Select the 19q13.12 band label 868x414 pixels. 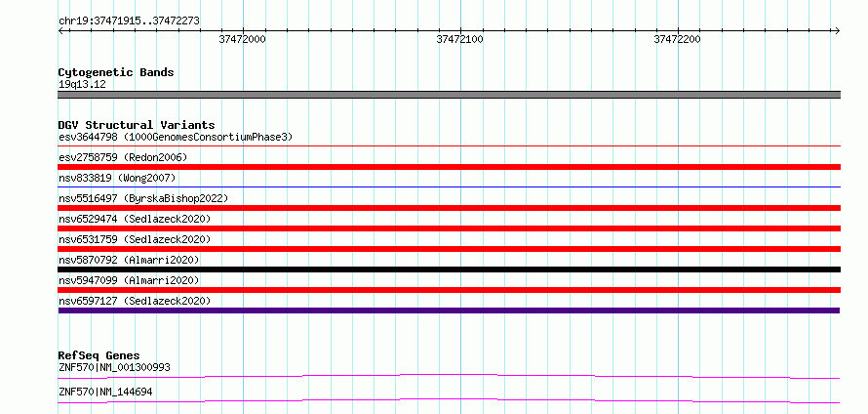[x=82, y=85]
